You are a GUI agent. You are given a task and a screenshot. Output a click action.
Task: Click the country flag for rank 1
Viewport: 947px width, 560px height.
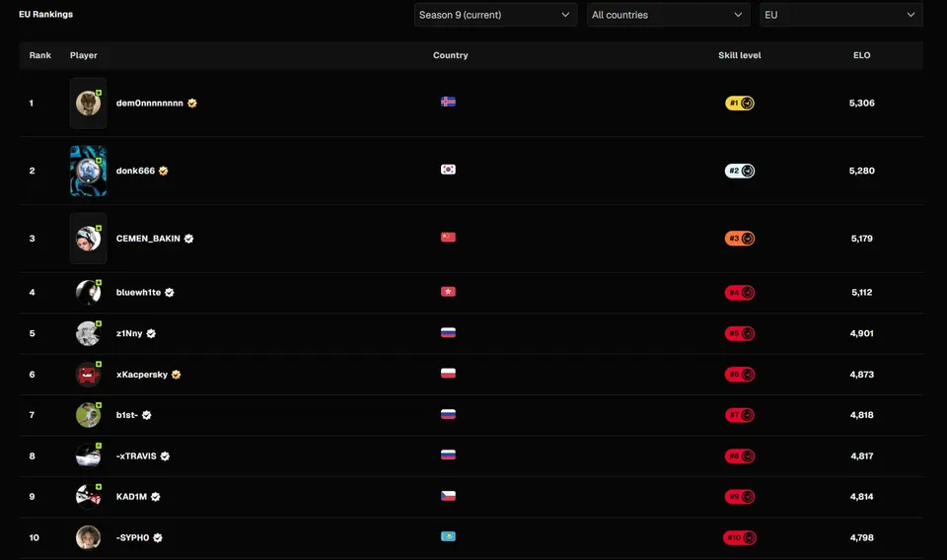tap(448, 102)
